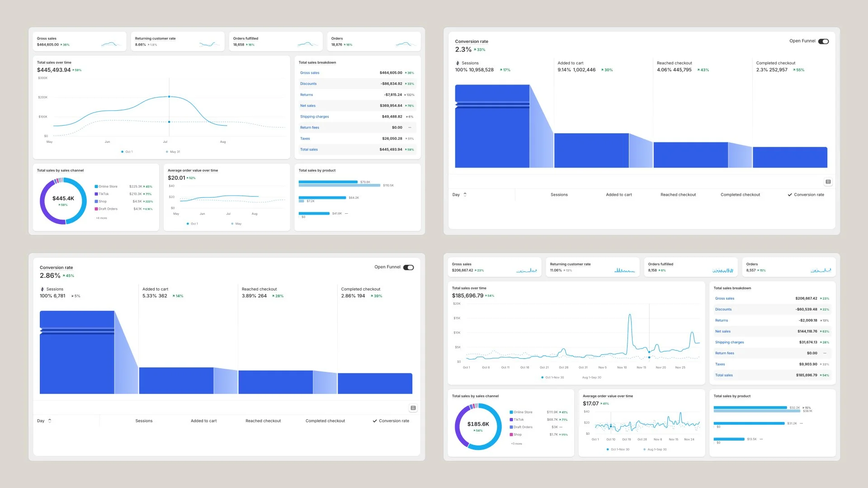Open Net sales link showing $144,118.76
The image size is (868, 488).
(x=722, y=331)
